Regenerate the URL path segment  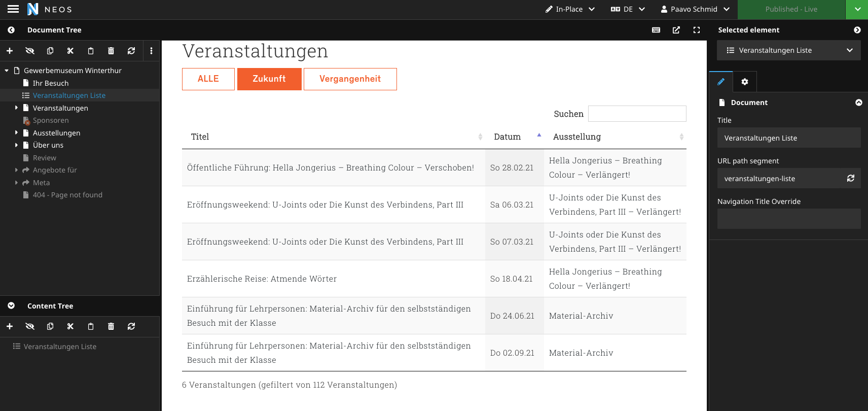coord(851,178)
